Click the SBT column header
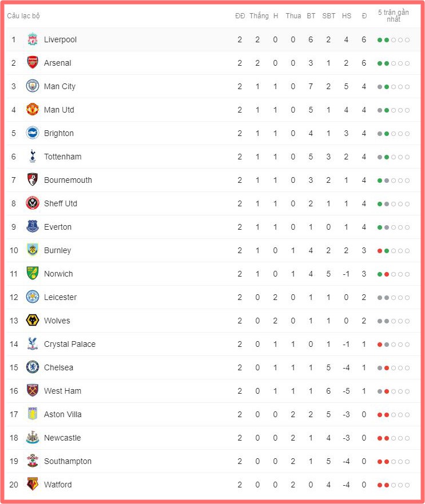This screenshot has width=425, height=504. coord(329,16)
